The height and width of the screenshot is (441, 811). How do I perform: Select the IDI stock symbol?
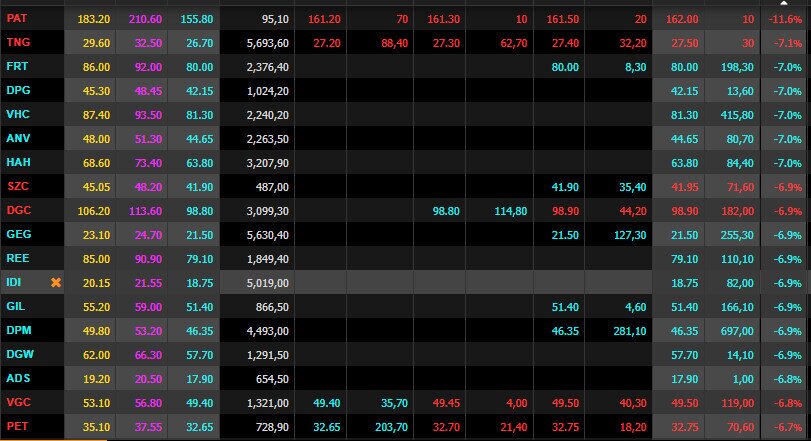[x=13, y=282]
